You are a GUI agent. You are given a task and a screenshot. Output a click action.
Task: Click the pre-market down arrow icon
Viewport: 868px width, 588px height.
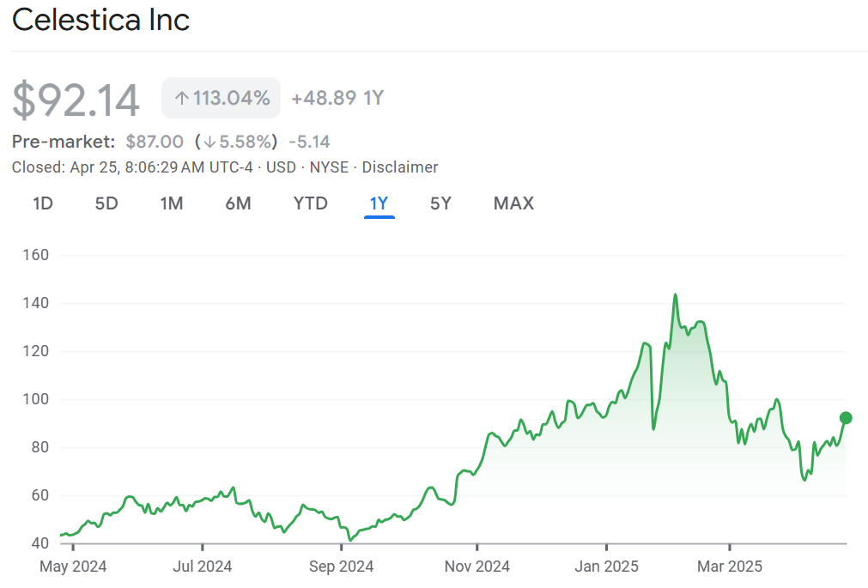tap(209, 142)
